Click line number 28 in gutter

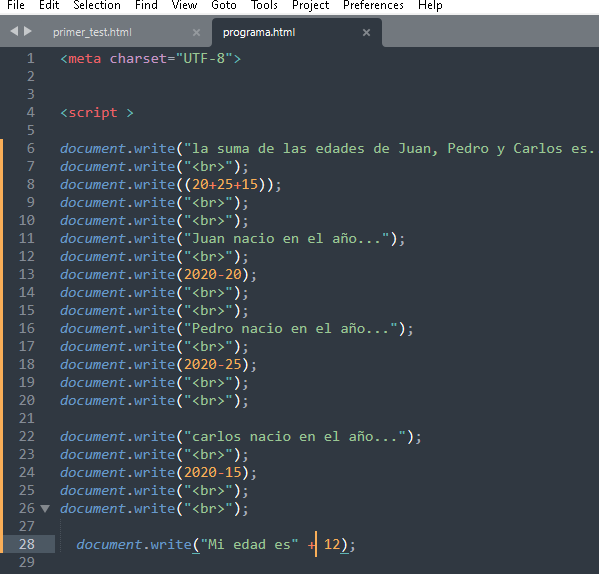point(27,544)
